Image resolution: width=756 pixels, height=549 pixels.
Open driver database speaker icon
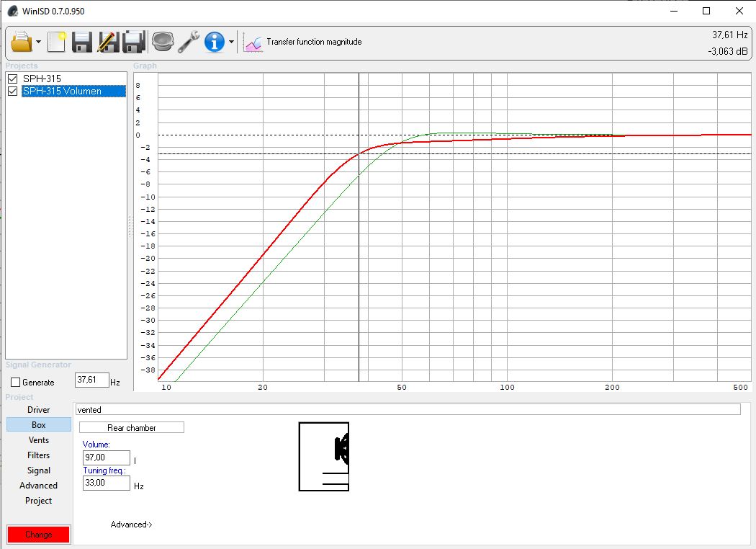click(x=163, y=42)
